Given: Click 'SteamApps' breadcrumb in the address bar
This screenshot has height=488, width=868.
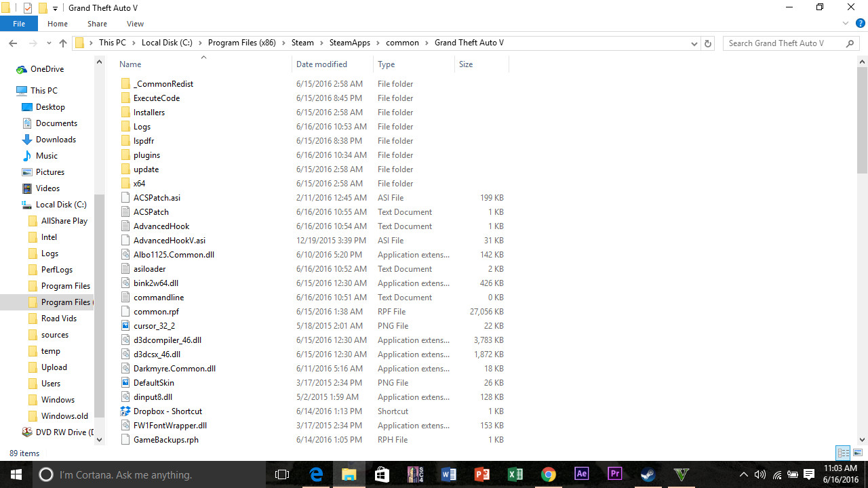Looking at the screenshot, I should (x=350, y=43).
